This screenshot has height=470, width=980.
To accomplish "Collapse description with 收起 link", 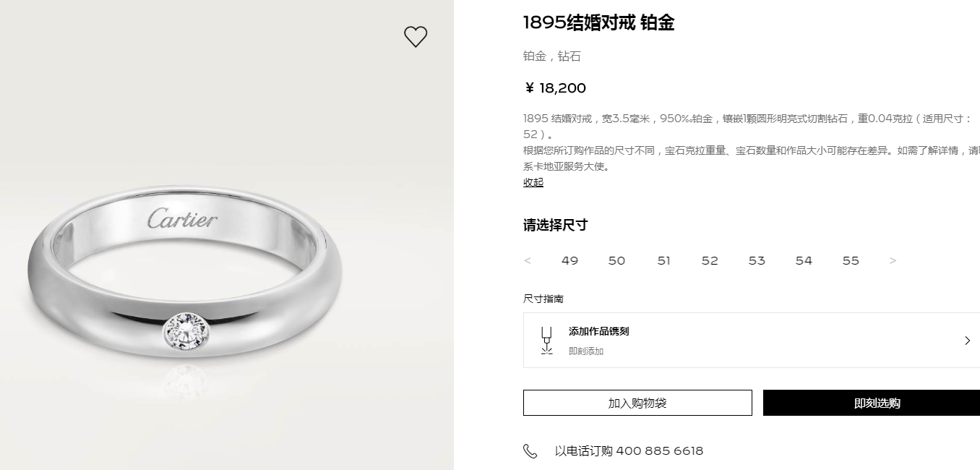I will pos(533,182).
